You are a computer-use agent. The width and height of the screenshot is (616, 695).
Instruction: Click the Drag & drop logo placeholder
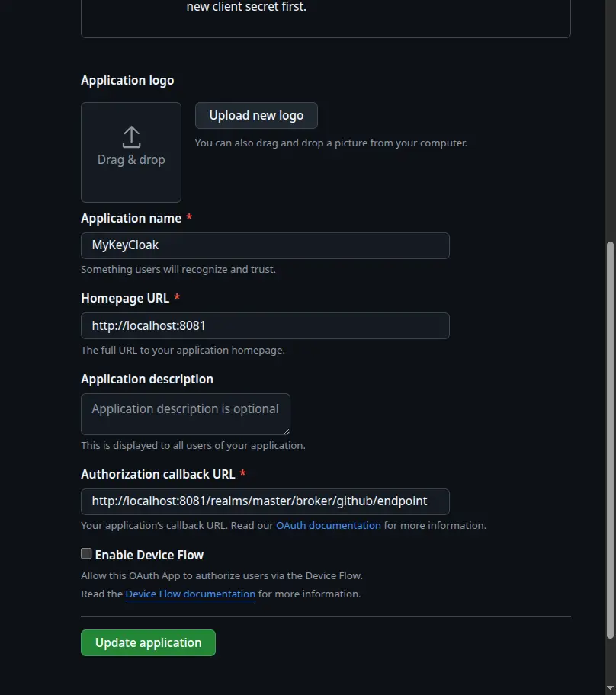130,152
